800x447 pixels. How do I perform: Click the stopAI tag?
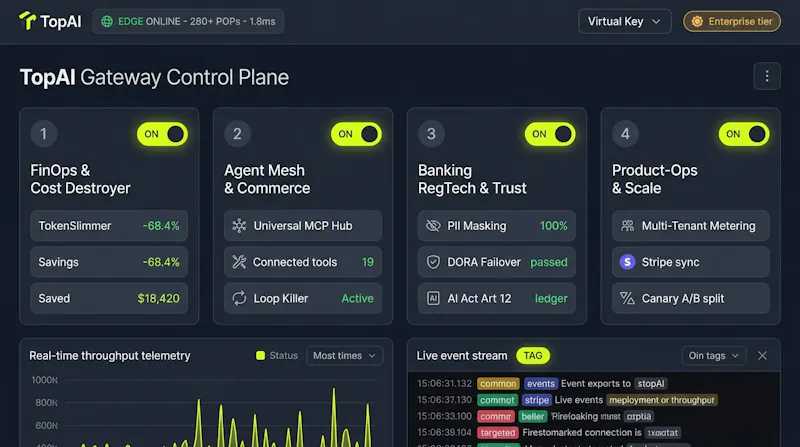tap(651, 384)
